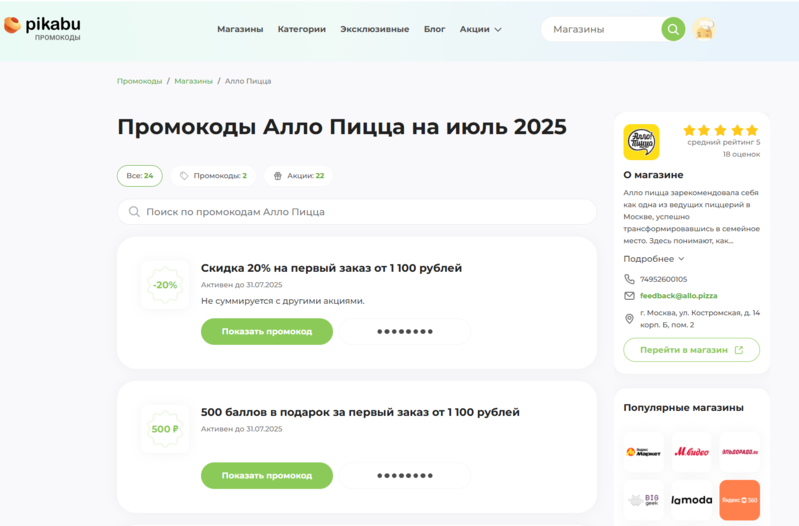Open Магазины in the top navigation
The image size is (799, 526).
pyautogui.click(x=240, y=29)
